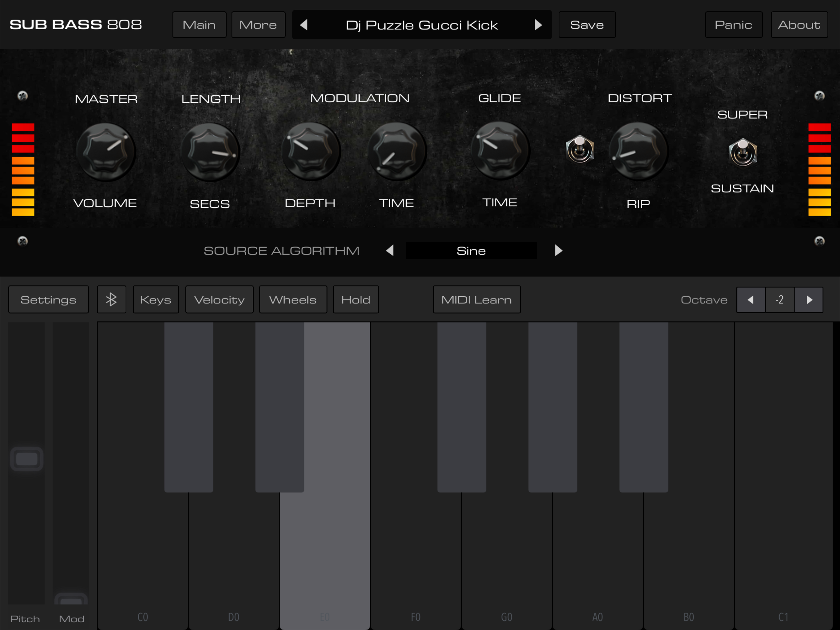
Task: Raise the Octave with the right arrow
Action: 809,300
